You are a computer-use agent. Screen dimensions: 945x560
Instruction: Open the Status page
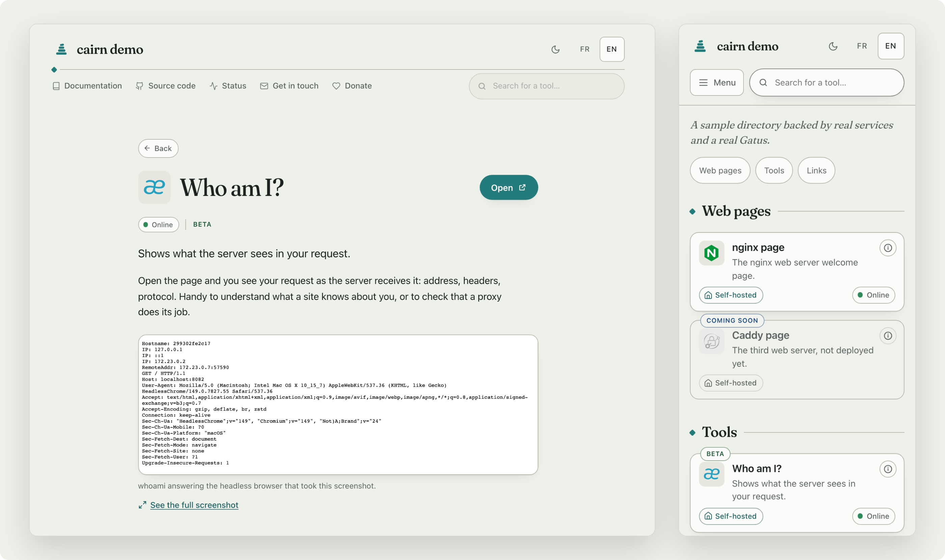pyautogui.click(x=228, y=86)
